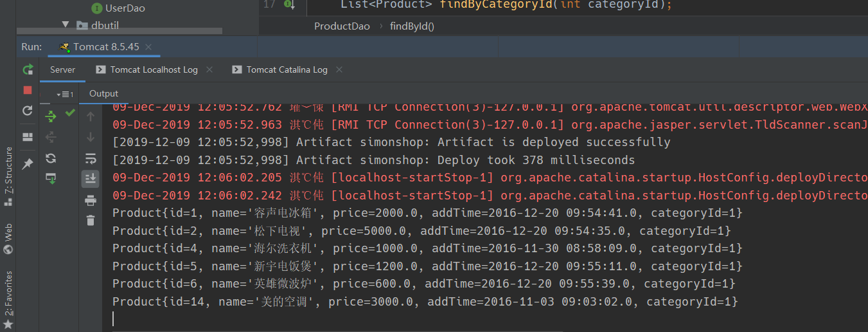The image size is (868, 332).
Task: Collapse the dbutil folder in project tree
Action: click(66, 24)
